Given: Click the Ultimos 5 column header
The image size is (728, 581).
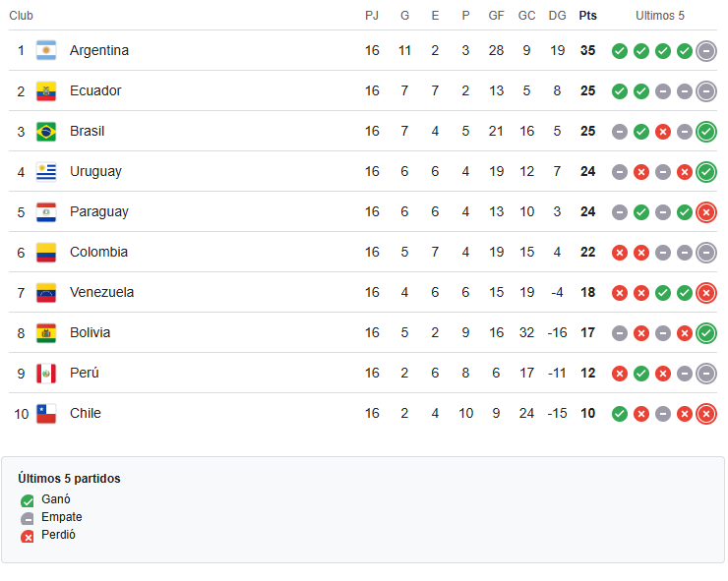Looking at the screenshot, I should tap(660, 16).
